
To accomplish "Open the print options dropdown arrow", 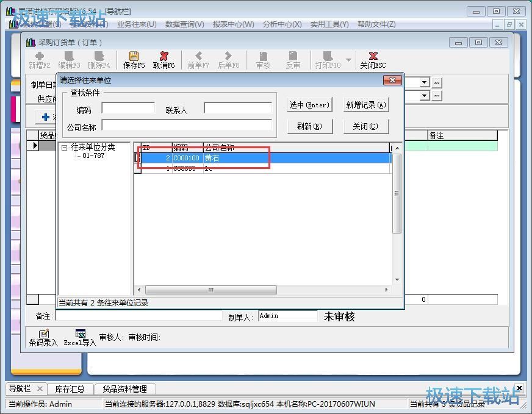I will (x=348, y=60).
